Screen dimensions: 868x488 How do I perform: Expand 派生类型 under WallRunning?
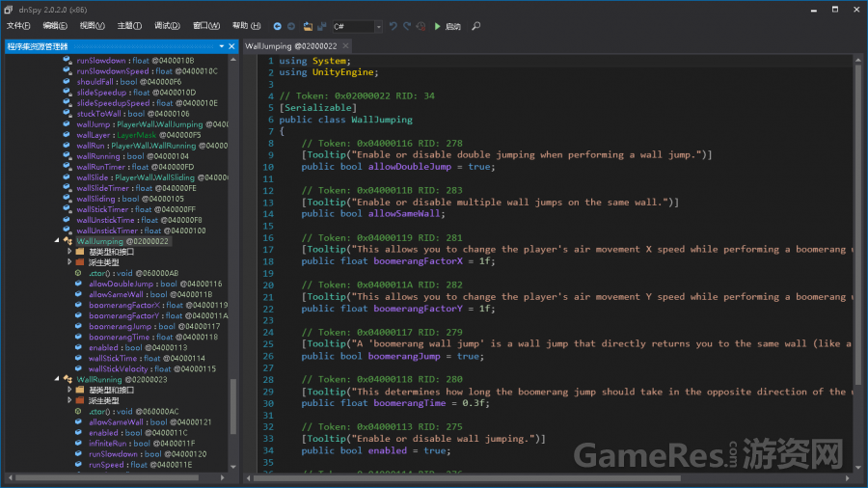69,400
